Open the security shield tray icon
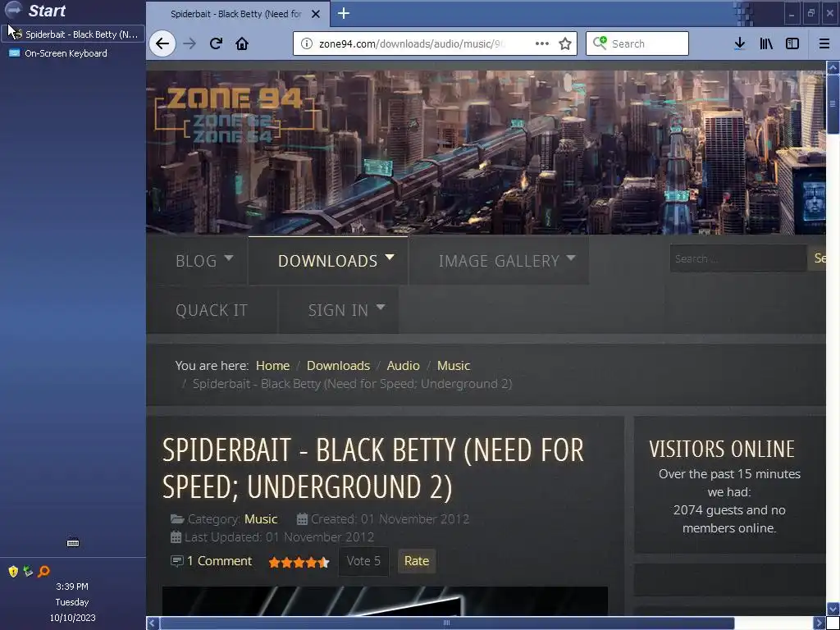840x630 pixels. [x=13, y=571]
